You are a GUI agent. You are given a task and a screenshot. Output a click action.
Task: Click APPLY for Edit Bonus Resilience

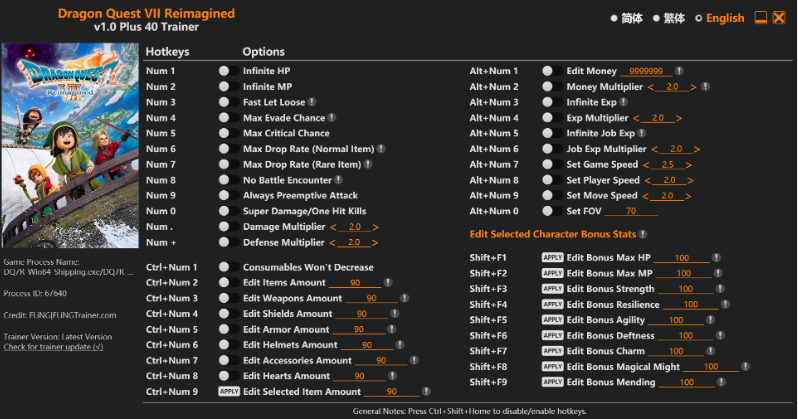click(x=553, y=304)
